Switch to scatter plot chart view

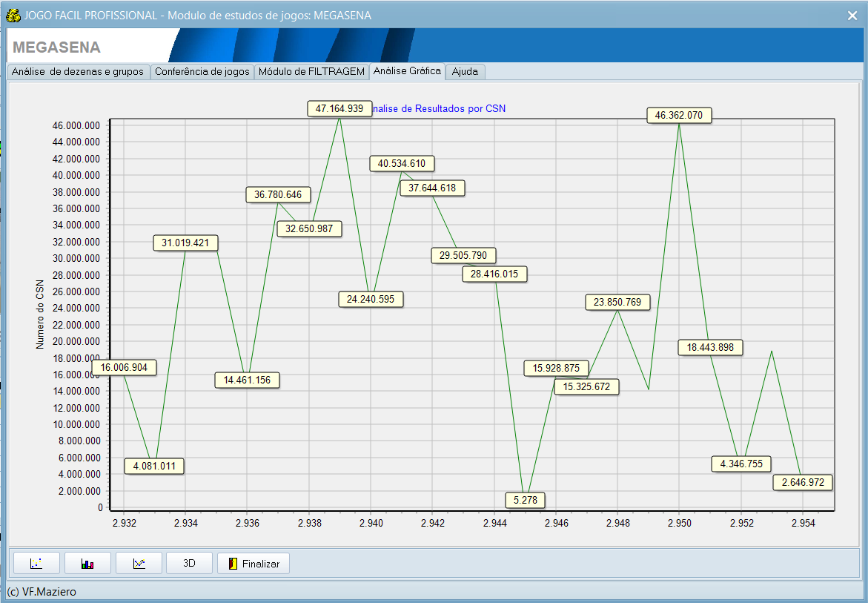click(x=36, y=564)
